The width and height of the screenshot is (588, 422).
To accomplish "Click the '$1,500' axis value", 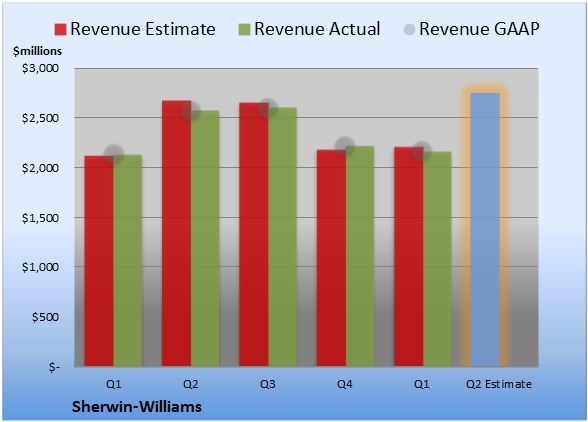I will tap(40, 218).
